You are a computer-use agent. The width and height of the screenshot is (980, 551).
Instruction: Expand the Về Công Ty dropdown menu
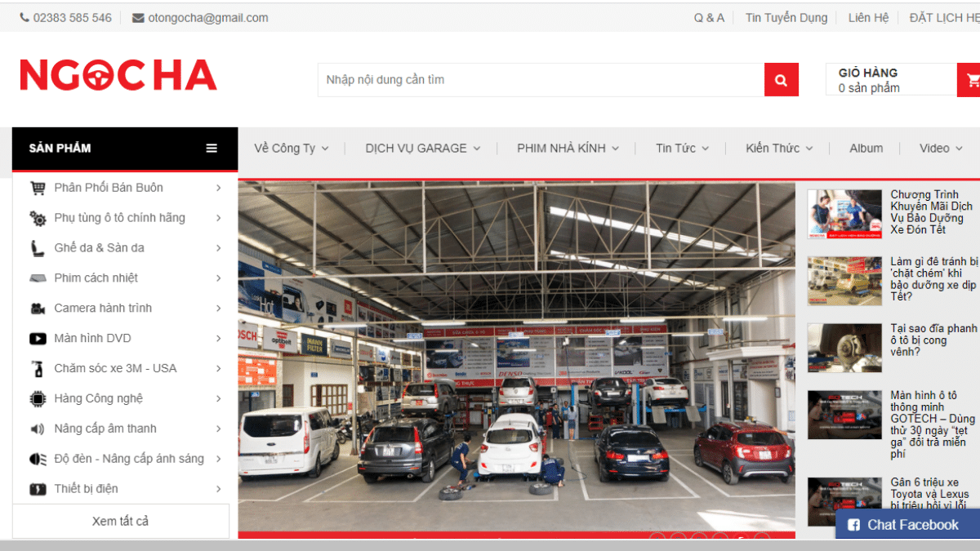(x=291, y=149)
